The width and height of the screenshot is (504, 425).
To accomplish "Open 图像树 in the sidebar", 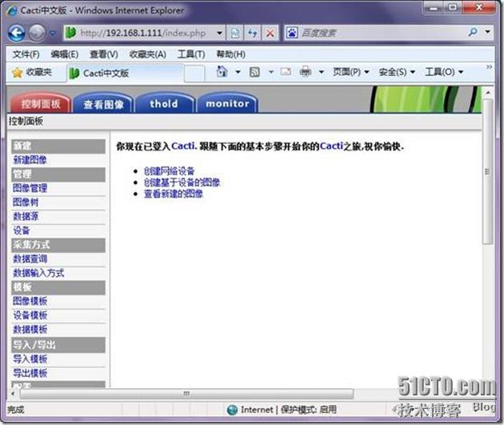I will click(26, 202).
